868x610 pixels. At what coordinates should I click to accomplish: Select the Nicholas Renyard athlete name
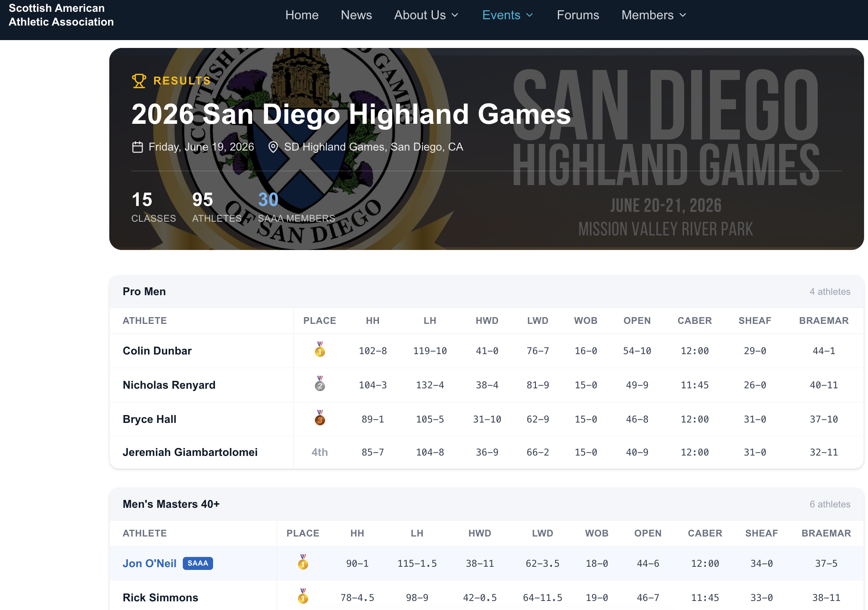[x=169, y=385]
